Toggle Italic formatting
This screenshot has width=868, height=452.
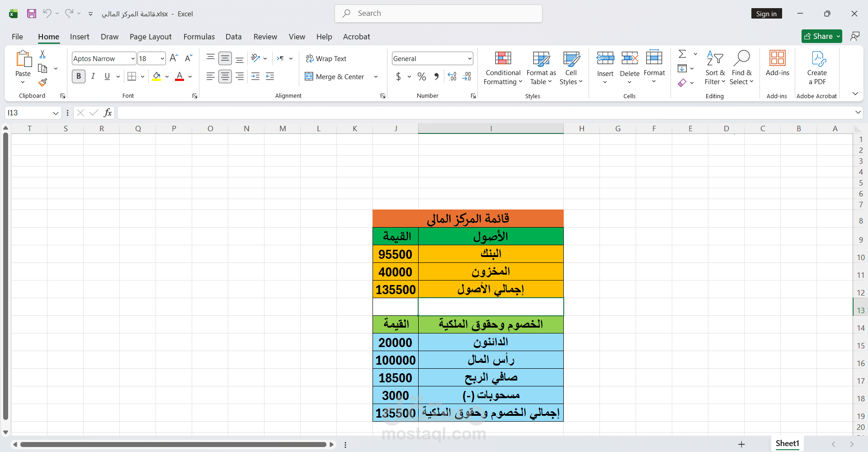tap(93, 76)
